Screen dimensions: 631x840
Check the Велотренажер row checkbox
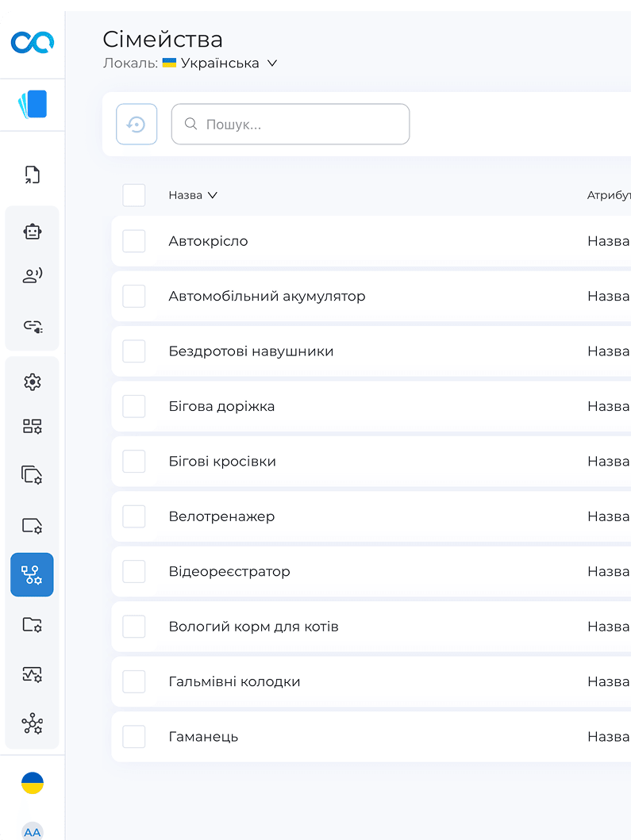134,516
